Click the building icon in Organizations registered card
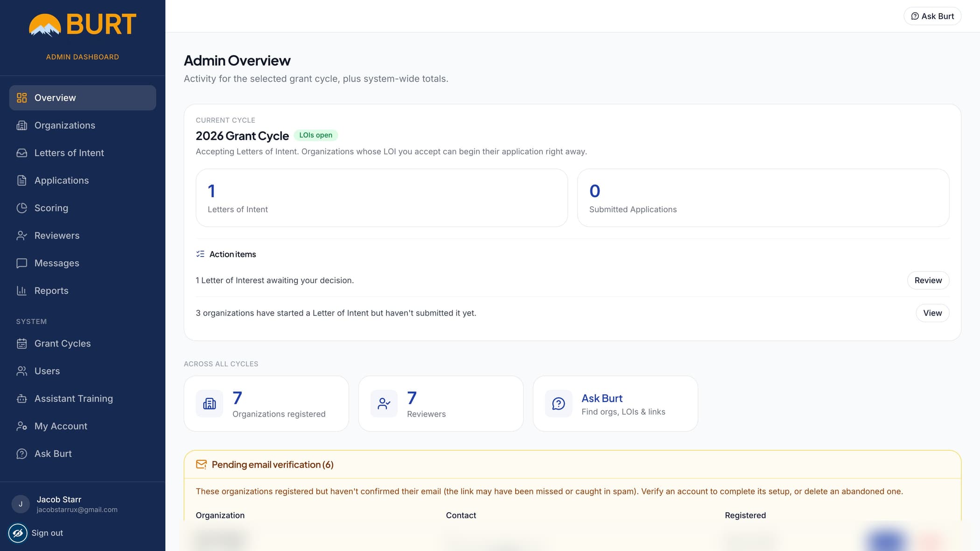 210,404
